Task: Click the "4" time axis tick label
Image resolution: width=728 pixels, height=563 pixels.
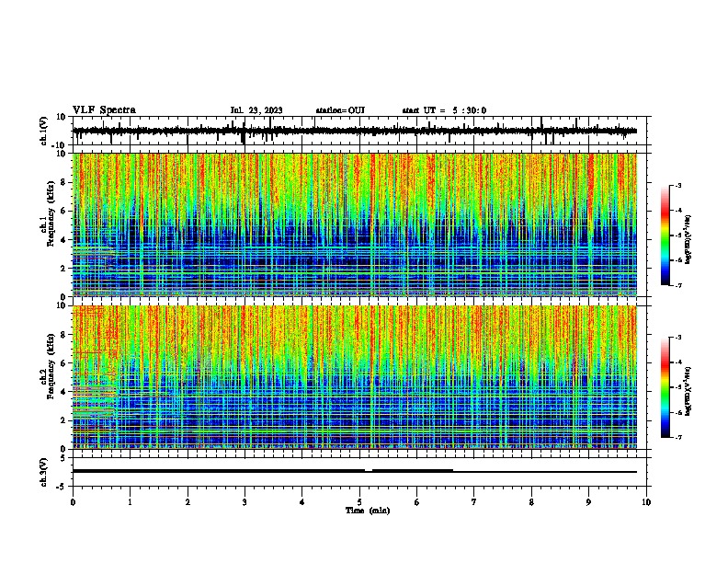Action: [x=302, y=502]
